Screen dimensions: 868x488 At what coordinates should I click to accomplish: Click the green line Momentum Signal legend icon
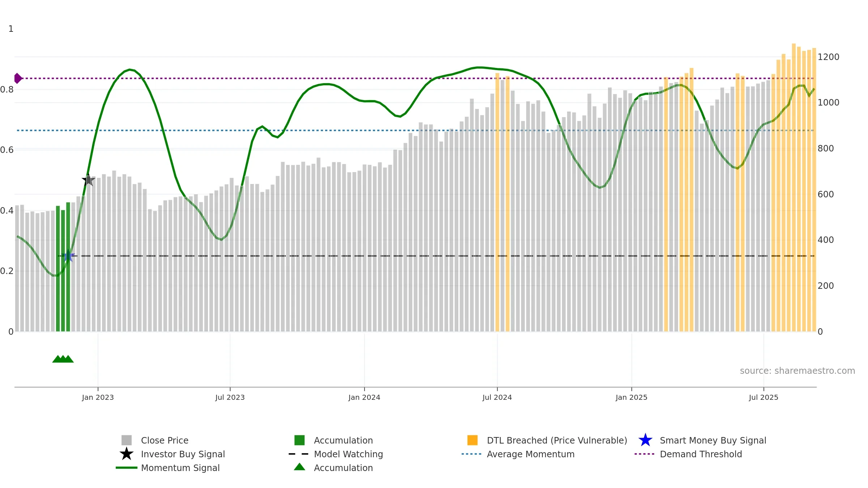(x=127, y=467)
